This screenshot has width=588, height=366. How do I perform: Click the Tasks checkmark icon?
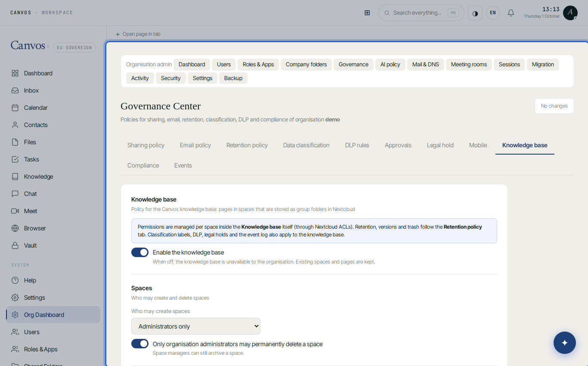[15, 159]
